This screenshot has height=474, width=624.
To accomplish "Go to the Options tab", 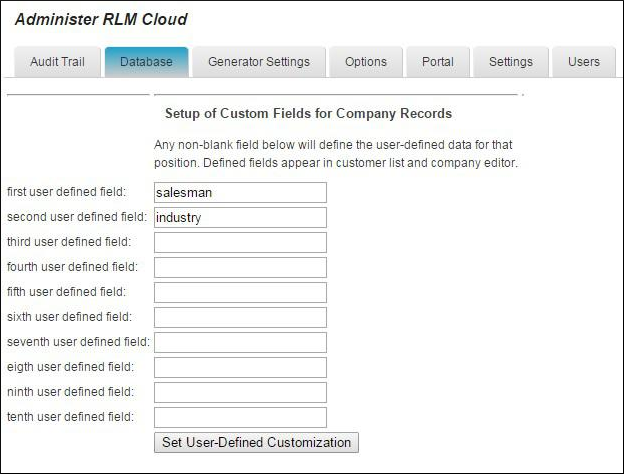I will [x=366, y=62].
